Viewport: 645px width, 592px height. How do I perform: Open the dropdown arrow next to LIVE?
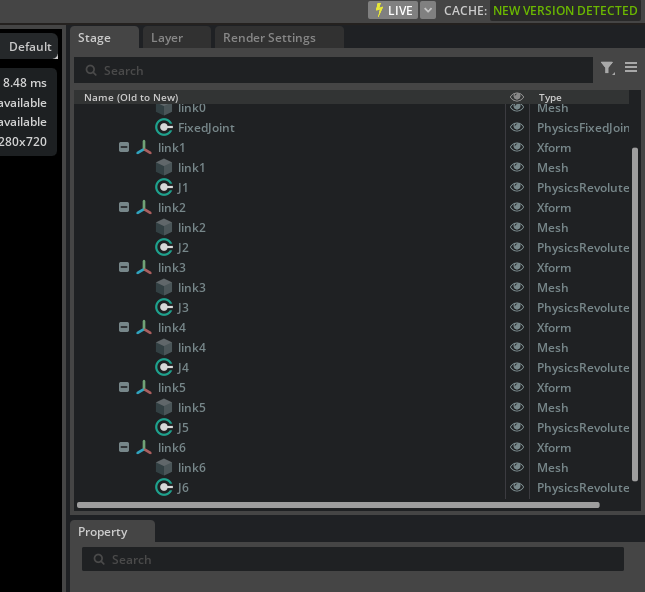[x=428, y=10]
